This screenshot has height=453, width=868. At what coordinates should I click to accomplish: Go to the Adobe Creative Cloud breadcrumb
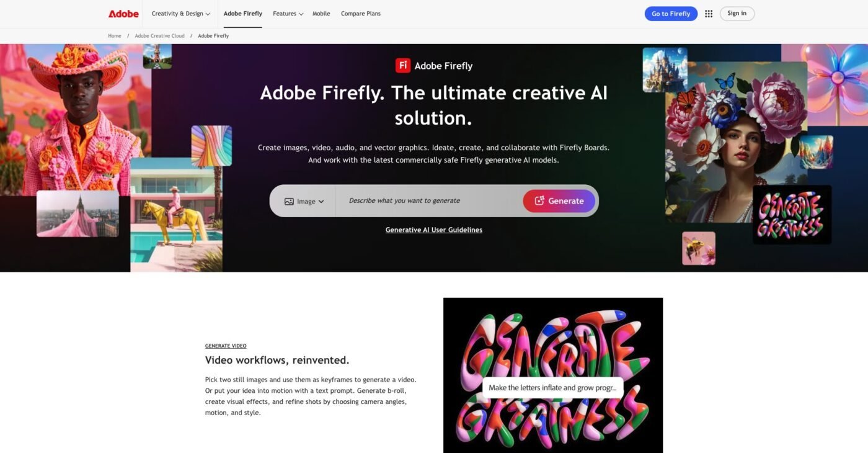click(x=160, y=36)
